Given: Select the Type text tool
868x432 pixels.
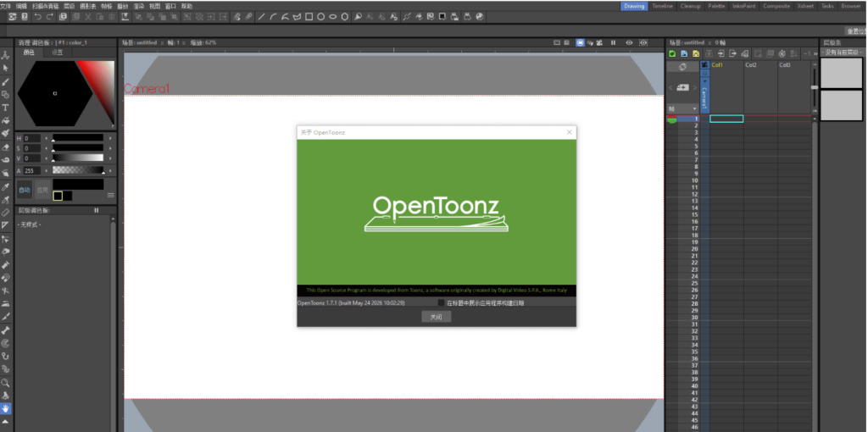Looking at the screenshot, I should (6, 108).
